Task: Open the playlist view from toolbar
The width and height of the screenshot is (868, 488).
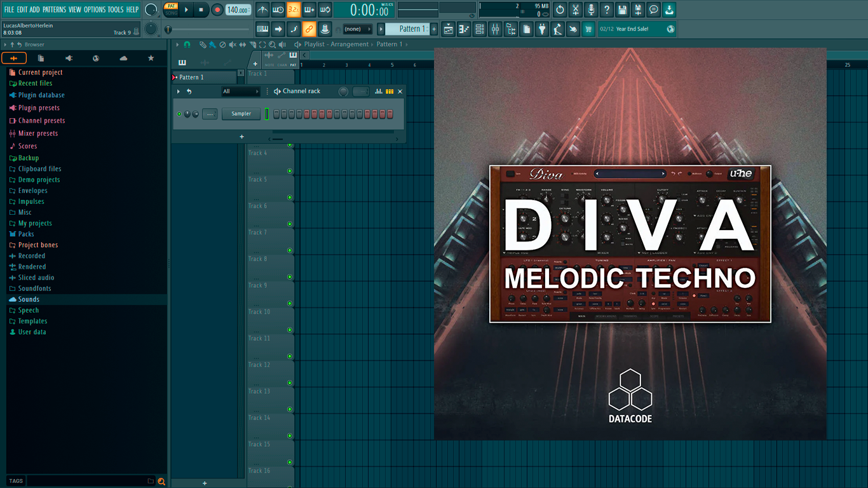Action: 449,29
